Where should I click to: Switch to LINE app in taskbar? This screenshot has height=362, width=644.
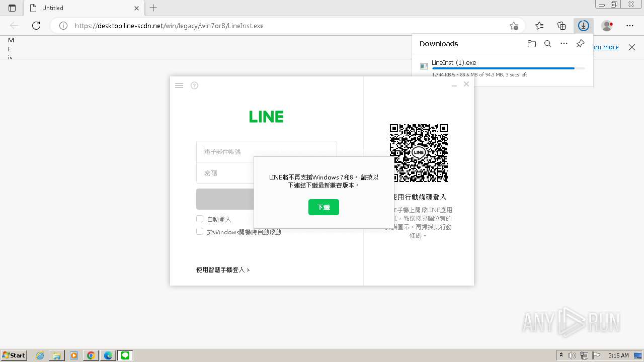pos(125,355)
